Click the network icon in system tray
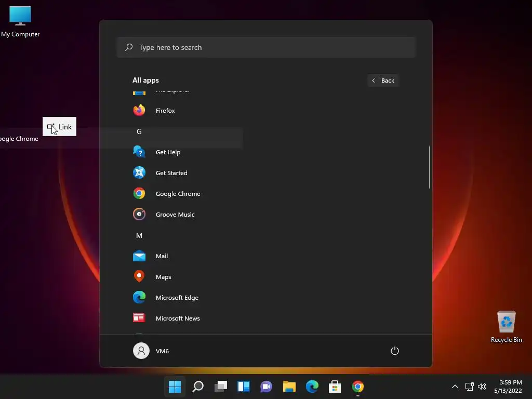The width and height of the screenshot is (532, 399). coord(470,387)
